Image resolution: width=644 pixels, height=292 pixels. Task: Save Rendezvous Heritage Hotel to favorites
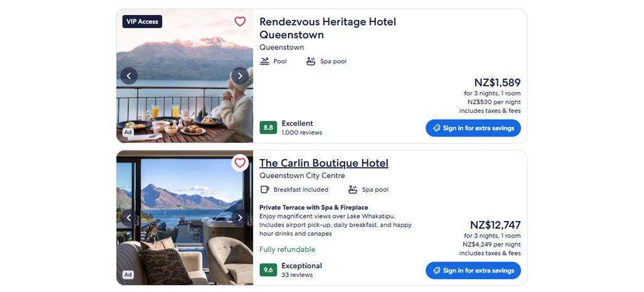tap(240, 22)
